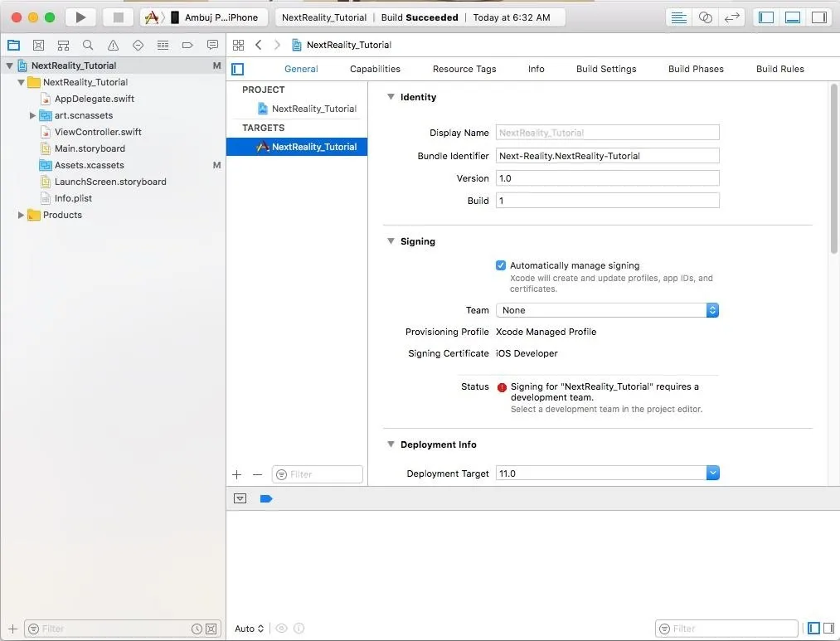Viewport: 840px width, 641px height.
Task: Add a new file in navigator
Action: pyautogui.click(x=13, y=629)
